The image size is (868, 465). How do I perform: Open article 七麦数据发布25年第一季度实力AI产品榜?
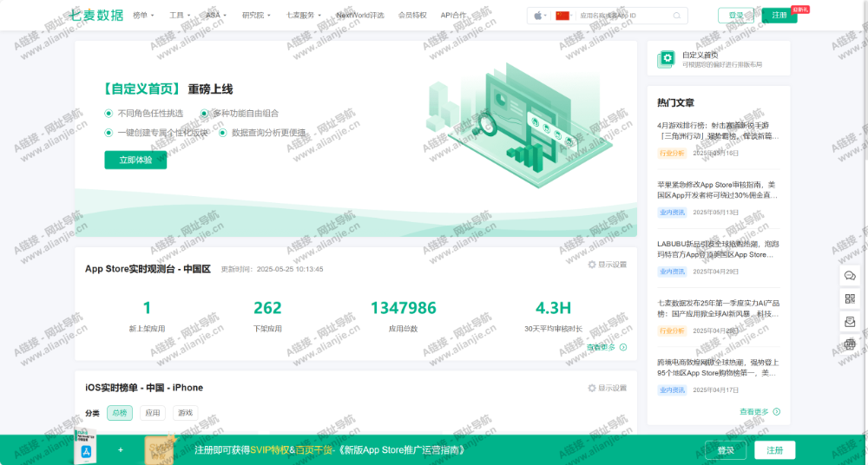click(x=718, y=308)
